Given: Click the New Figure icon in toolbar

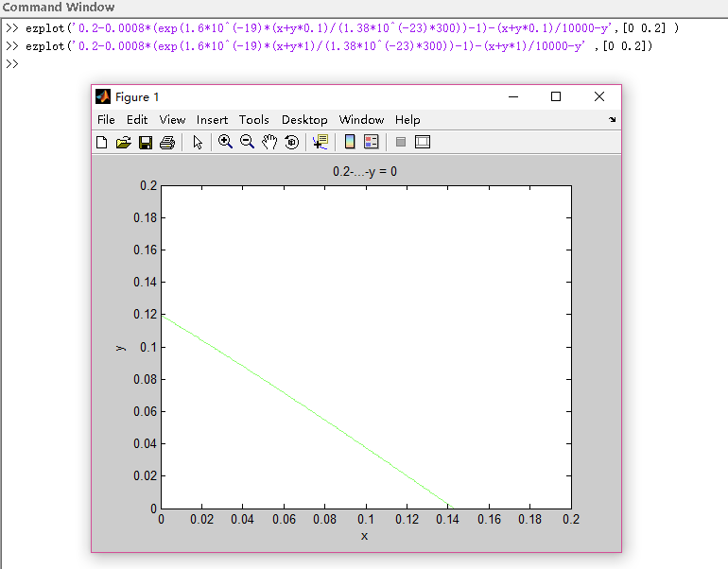Looking at the screenshot, I should [102, 142].
